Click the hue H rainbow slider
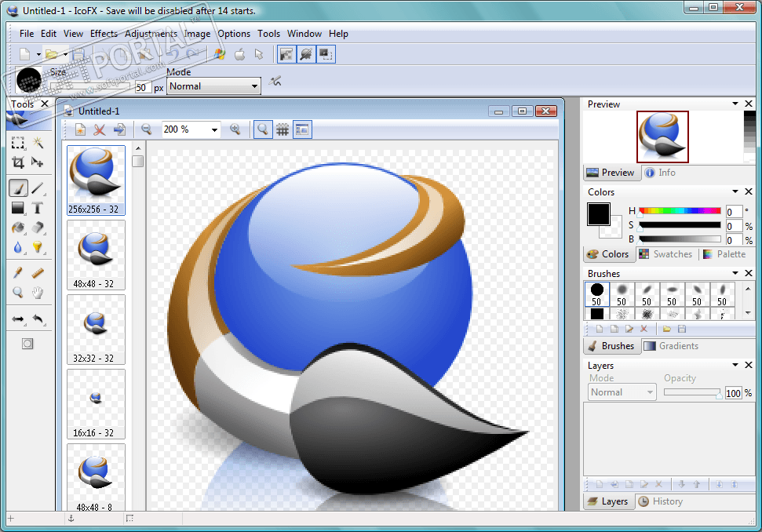The width and height of the screenshot is (762, 532). [x=680, y=211]
